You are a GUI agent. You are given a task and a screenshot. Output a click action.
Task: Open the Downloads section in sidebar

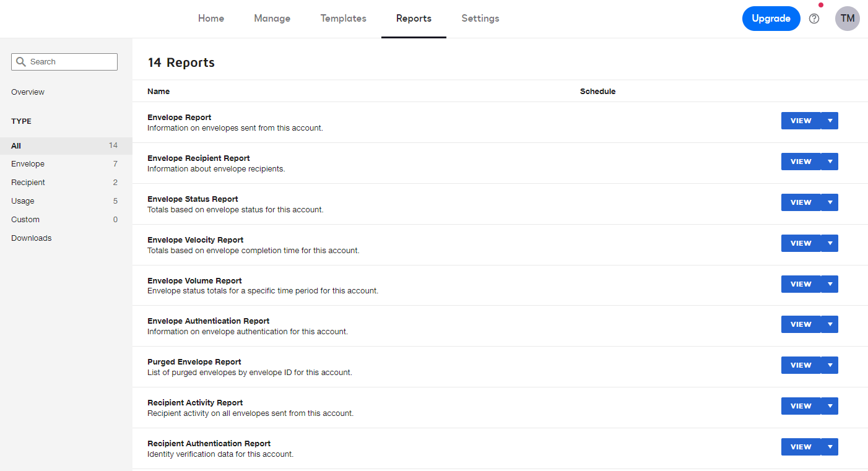pos(32,238)
